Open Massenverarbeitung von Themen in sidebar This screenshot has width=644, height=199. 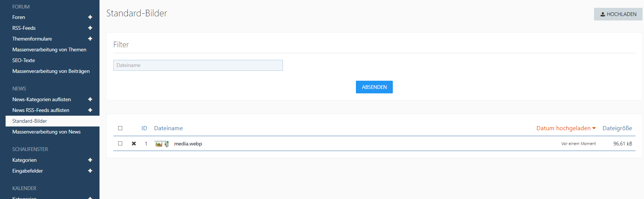click(49, 49)
